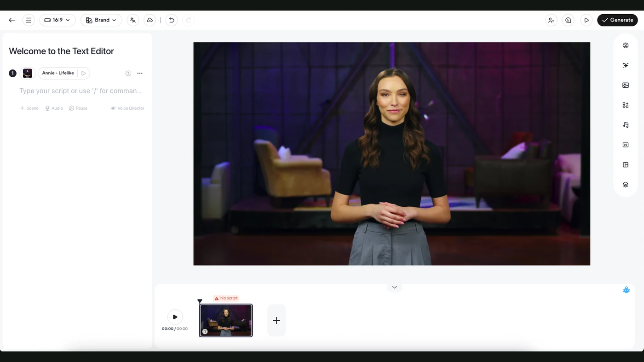
Task: Open the blue bug report icon
Action: (626, 290)
